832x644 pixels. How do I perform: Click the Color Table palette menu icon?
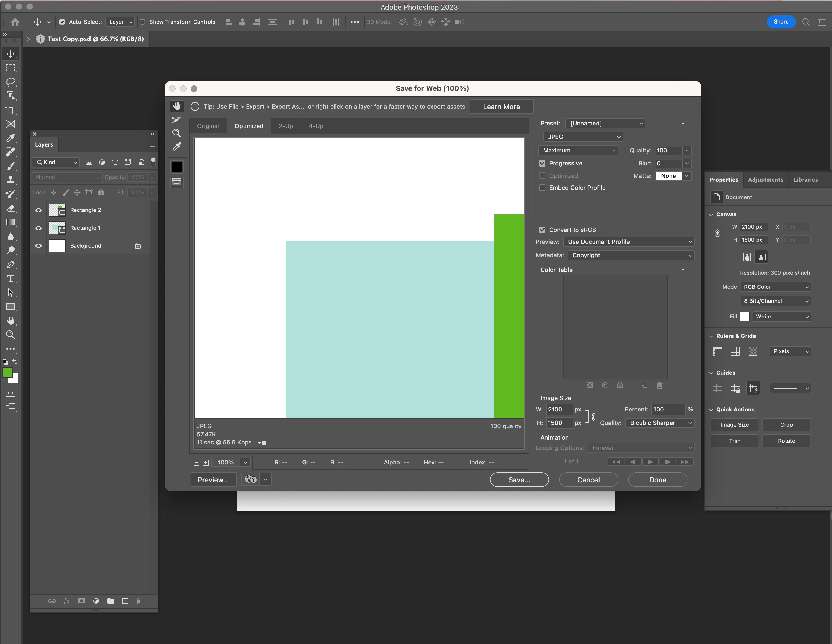click(685, 270)
